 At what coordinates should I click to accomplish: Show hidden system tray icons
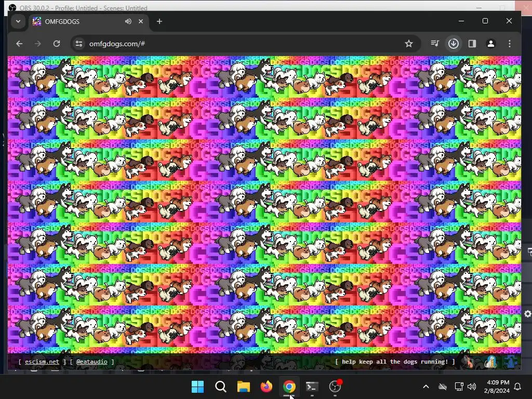(426, 387)
